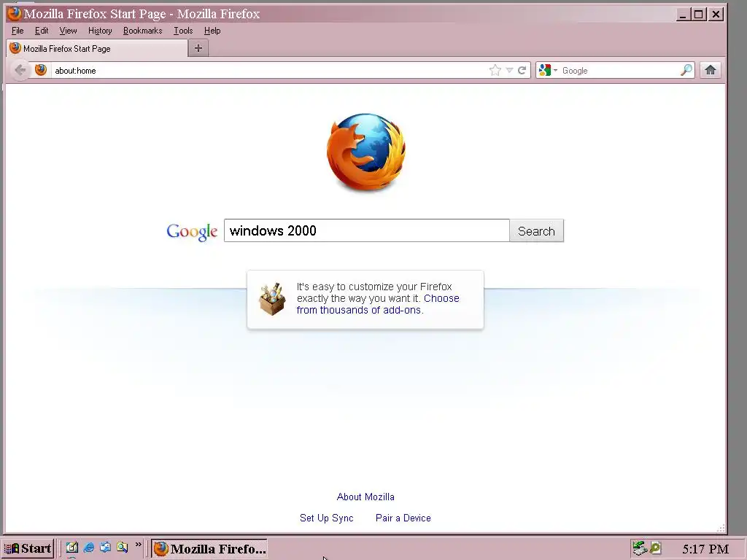Reload the page with the refresh icon
Screen dimensions: 747x560
522,71
